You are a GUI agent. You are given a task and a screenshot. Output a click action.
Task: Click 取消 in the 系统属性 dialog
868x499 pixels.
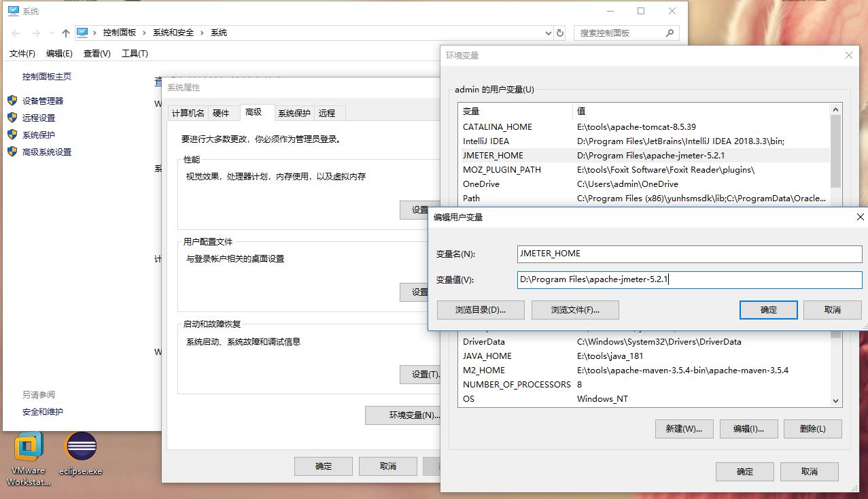click(x=388, y=466)
